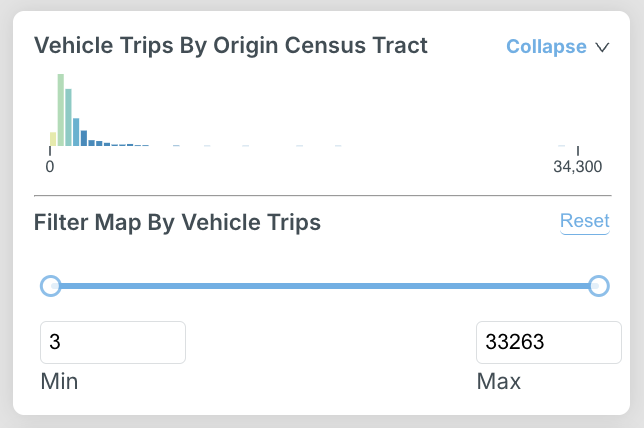
Task: Click the Max label under the input
Action: [498, 381]
